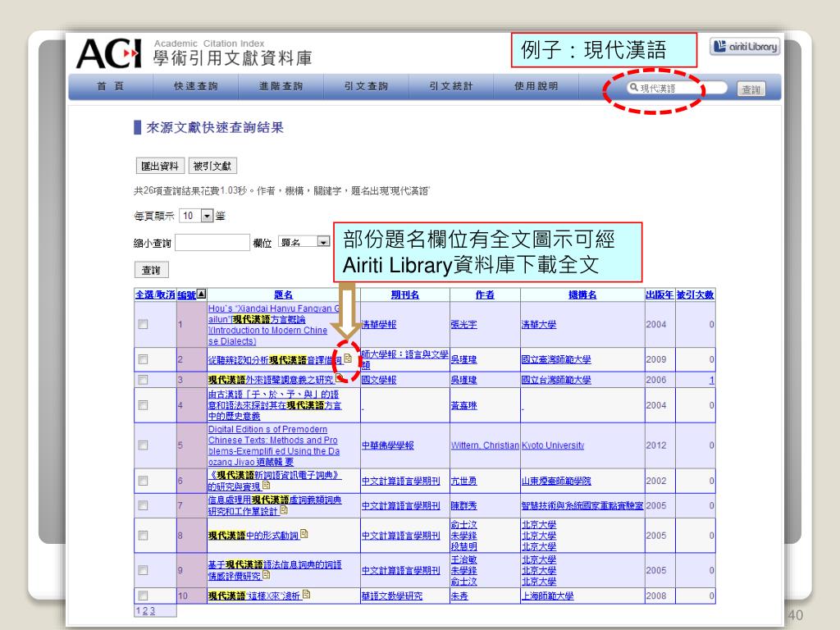Check the box for result row 3
840x630 pixels.
tap(143, 379)
